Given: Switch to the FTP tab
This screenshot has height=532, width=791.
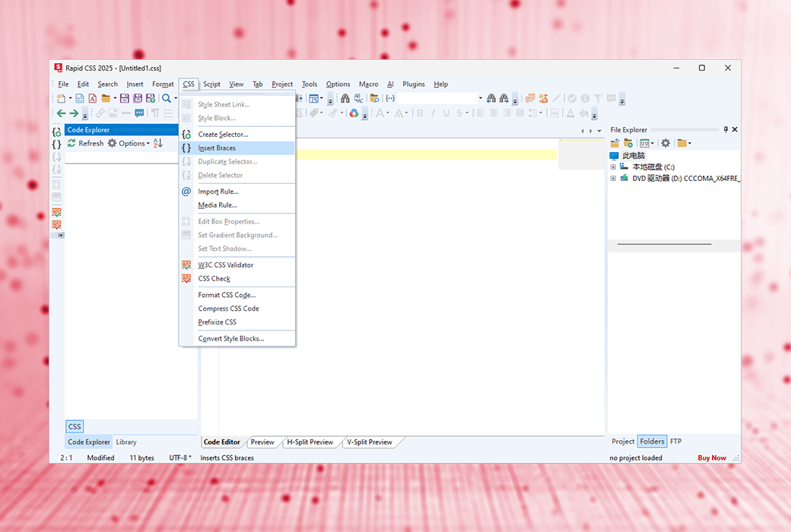Looking at the screenshot, I should point(676,442).
